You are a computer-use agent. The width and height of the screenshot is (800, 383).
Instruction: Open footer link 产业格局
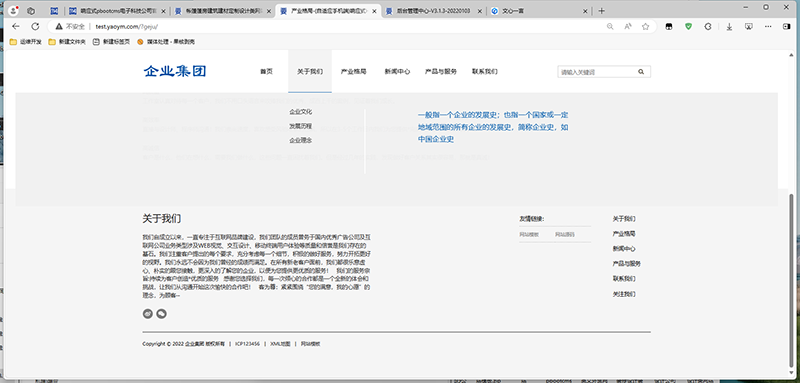tap(624, 234)
